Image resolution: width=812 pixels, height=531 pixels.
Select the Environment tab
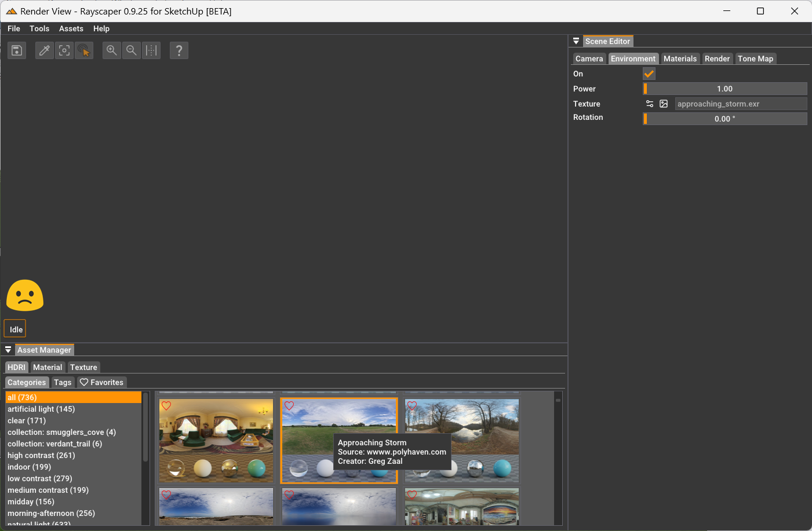633,58
